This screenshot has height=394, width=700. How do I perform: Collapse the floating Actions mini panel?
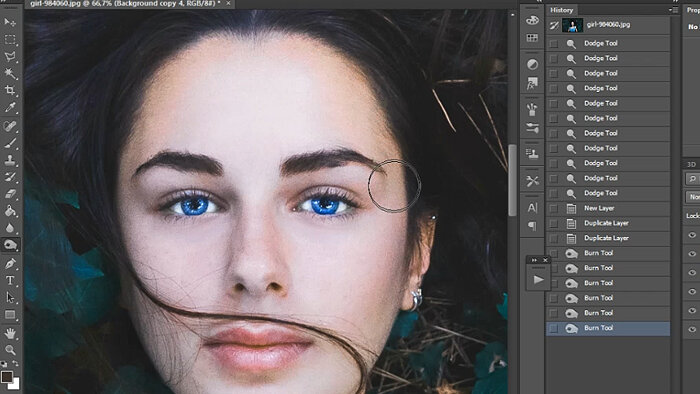534,260
